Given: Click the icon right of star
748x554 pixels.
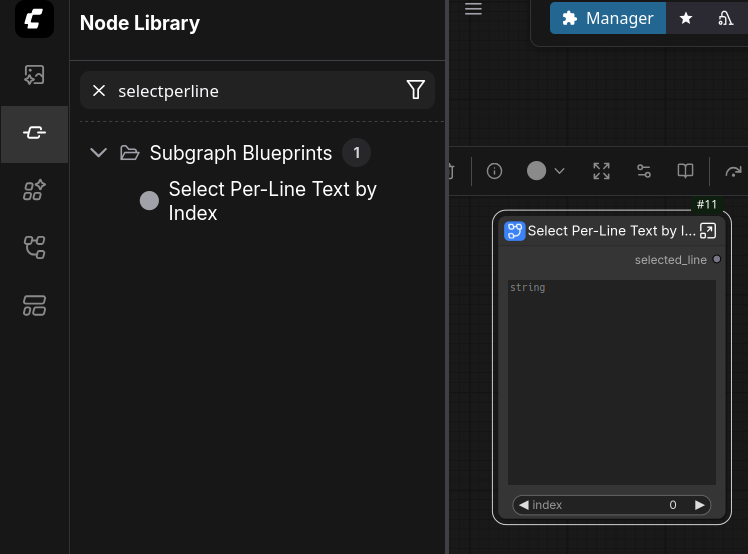Looking at the screenshot, I should [725, 18].
